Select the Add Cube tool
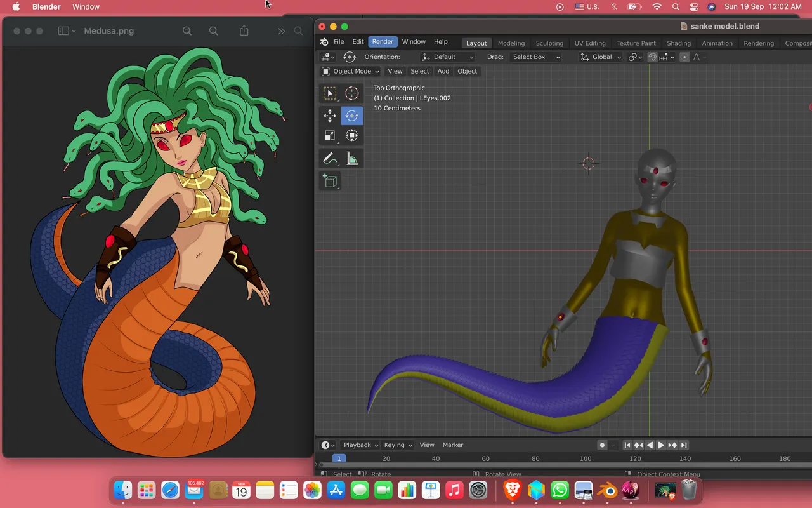This screenshot has height=508, width=812. (330, 181)
